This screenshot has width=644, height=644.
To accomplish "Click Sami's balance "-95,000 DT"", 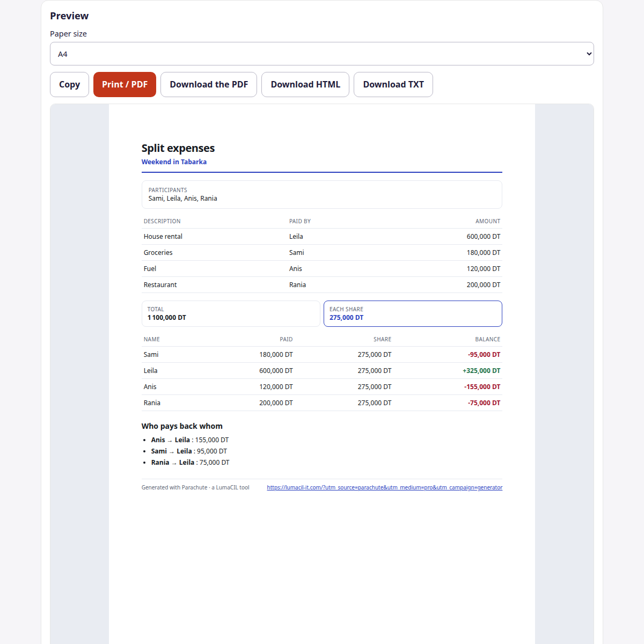I will (484, 354).
